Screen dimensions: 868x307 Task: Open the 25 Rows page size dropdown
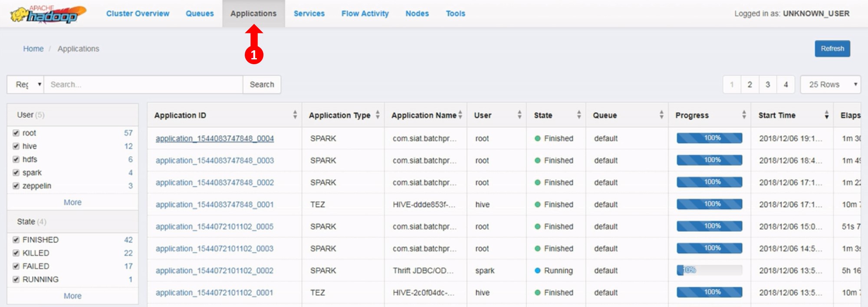coord(830,85)
